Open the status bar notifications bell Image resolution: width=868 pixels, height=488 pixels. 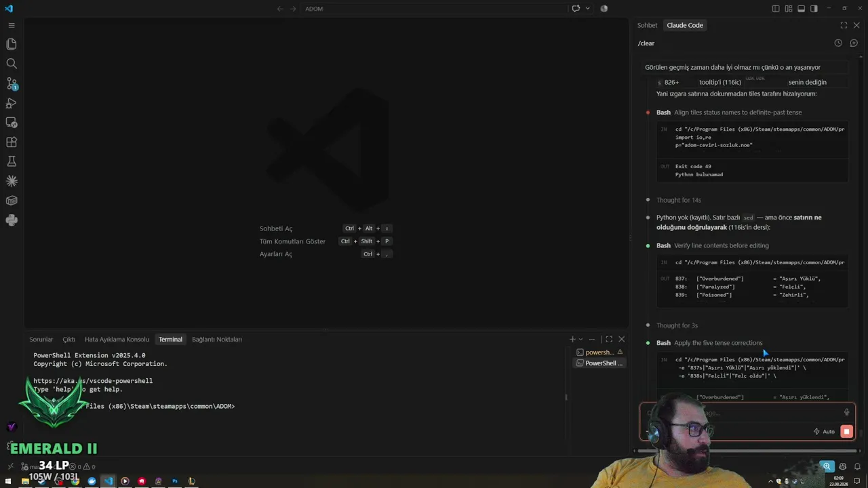point(858,466)
